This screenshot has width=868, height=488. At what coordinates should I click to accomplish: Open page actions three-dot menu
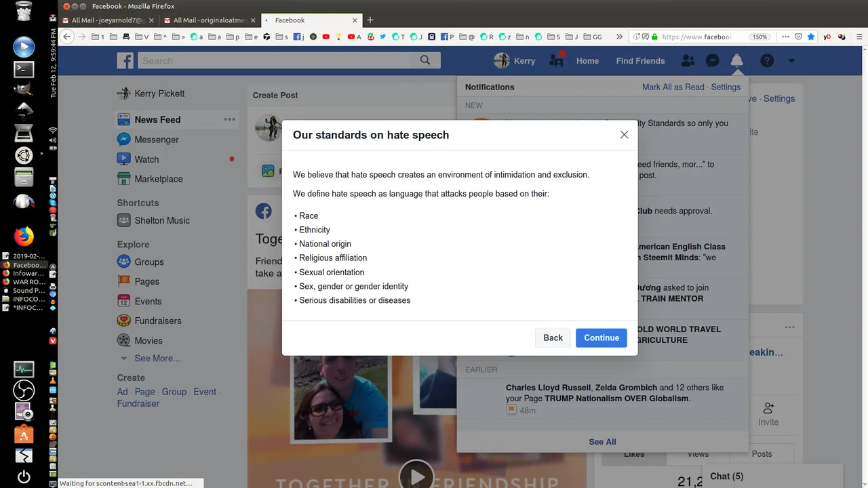point(785,37)
